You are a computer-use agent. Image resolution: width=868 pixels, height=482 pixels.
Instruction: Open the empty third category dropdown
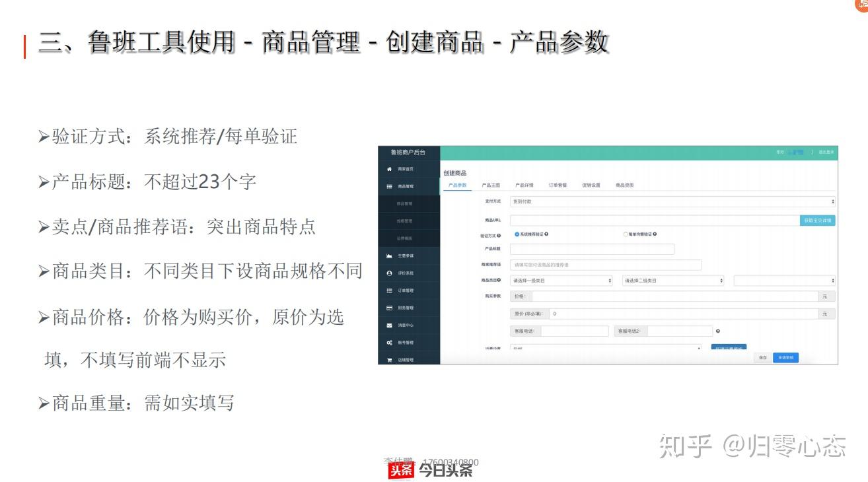pyautogui.click(x=785, y=281)
